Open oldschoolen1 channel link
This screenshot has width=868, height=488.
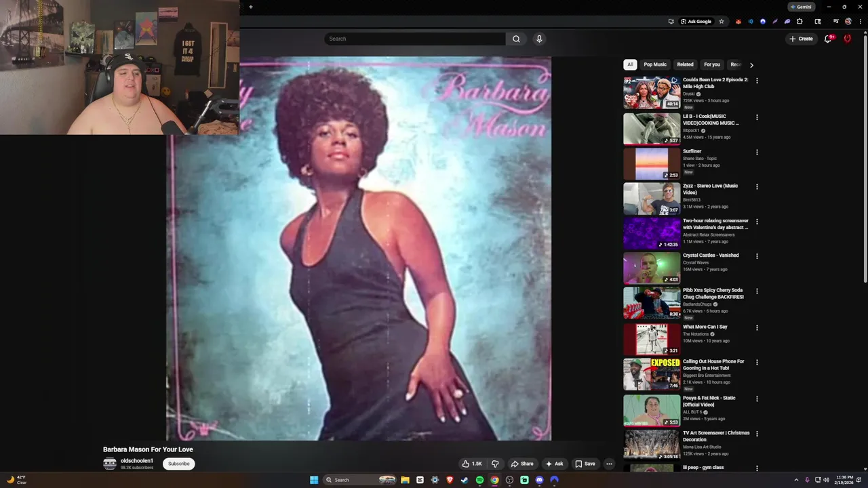click(137, 461)
